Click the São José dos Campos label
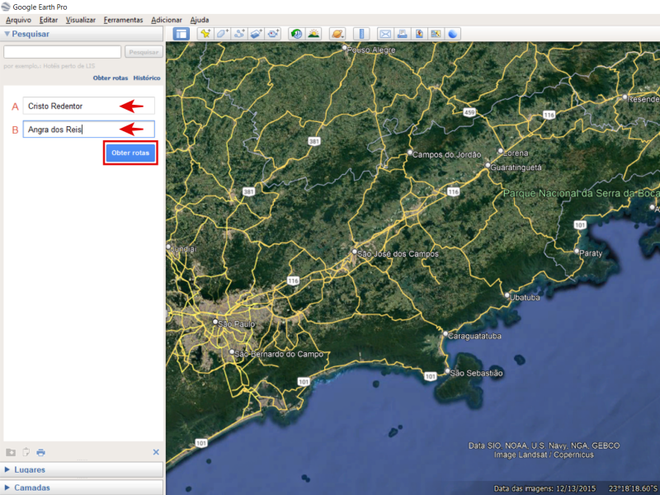 pos(398,254)
